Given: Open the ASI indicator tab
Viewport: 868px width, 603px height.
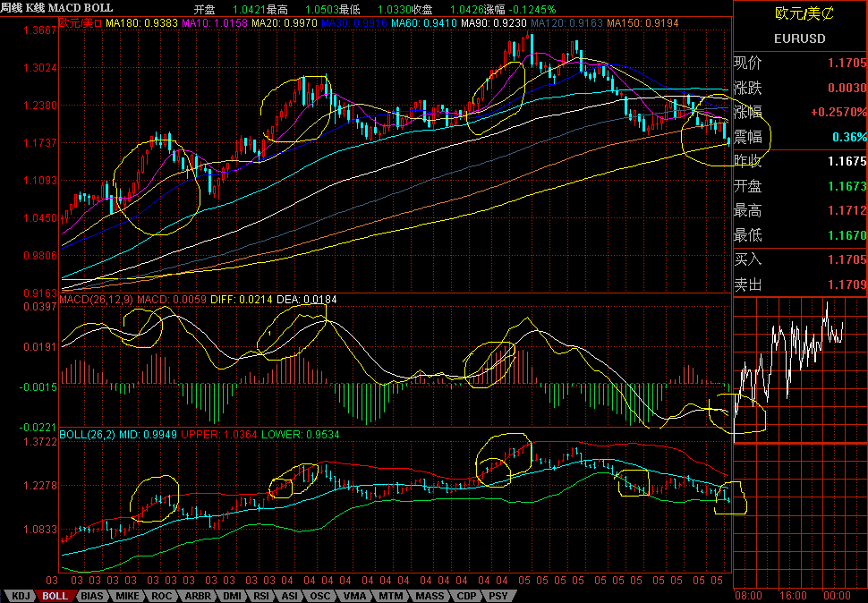Looking at the screenshot, I should (290, 596).
